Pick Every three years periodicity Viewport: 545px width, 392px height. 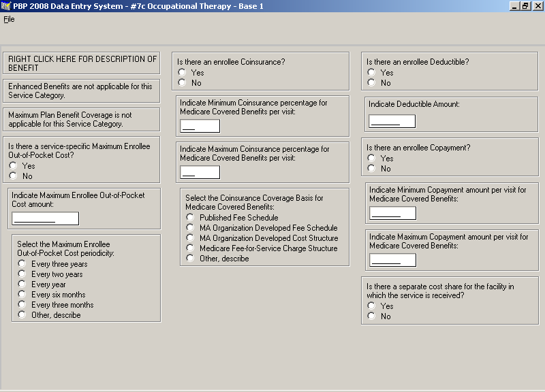tap(22, 263)
